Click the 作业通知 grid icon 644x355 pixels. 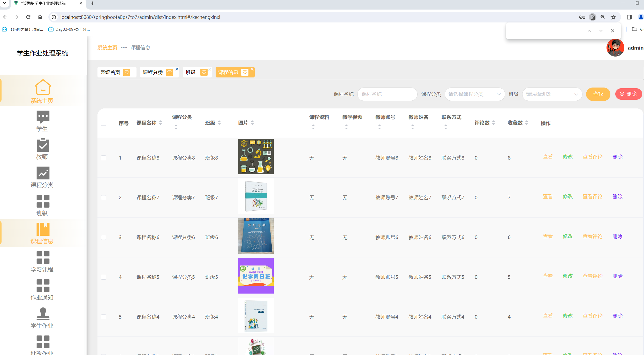pos(43,286)
